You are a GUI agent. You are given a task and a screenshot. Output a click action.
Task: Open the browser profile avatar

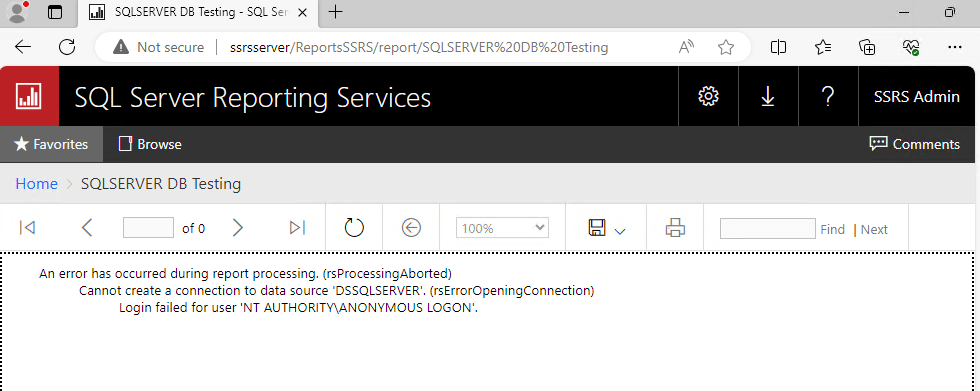pyautogui.click(x=18, y=12)
